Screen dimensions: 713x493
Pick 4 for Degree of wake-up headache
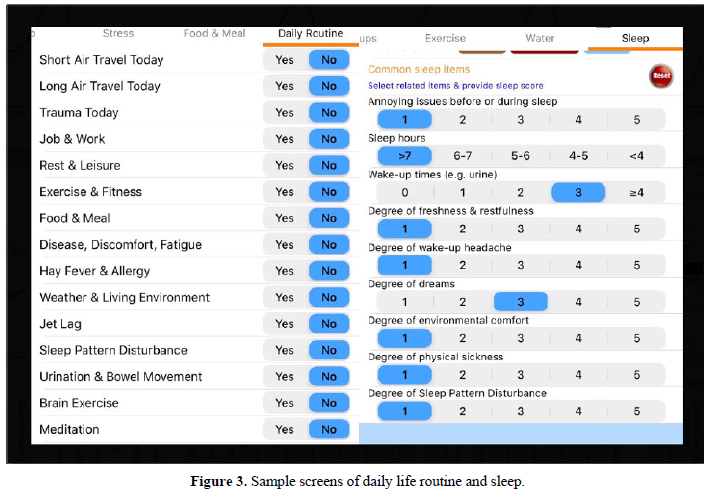(578, 265)
